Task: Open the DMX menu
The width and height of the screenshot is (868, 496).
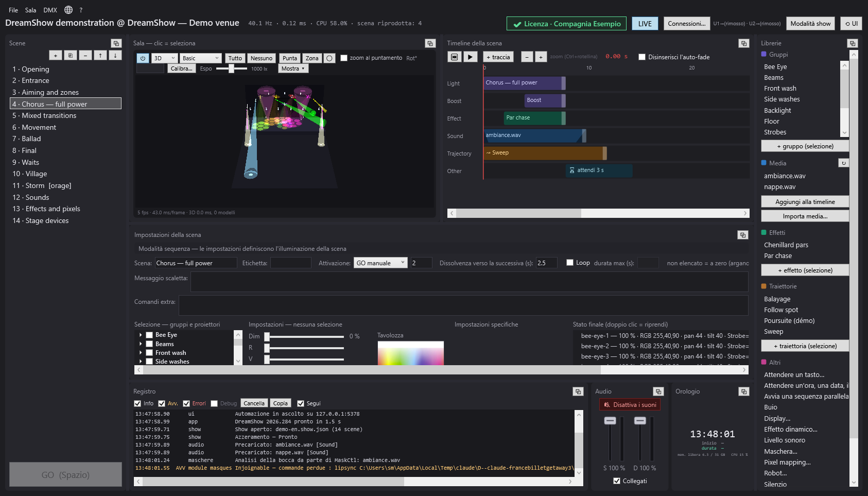Action: [x=50, y=10]
